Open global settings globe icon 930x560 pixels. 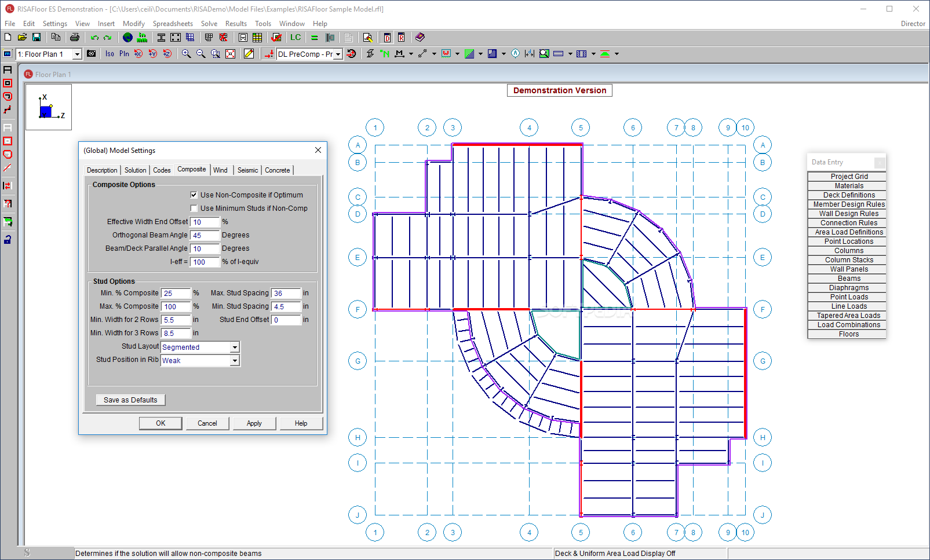point(128,37)
